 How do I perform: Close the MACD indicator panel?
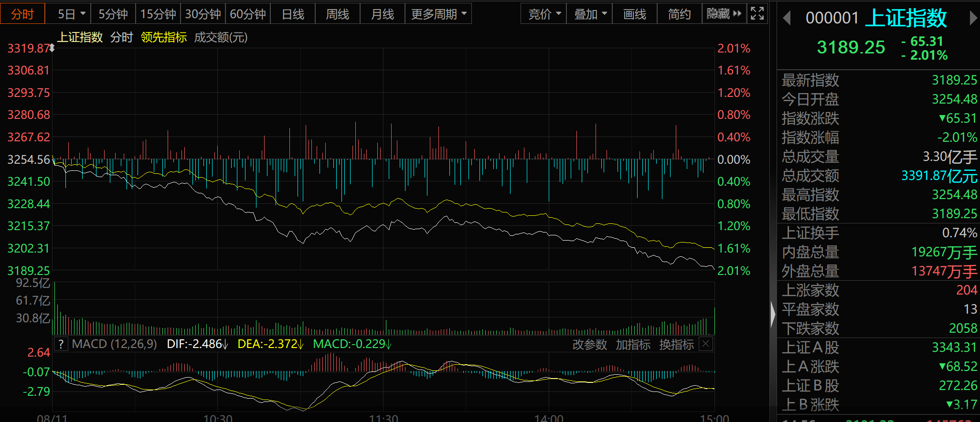tap(706, 344)
